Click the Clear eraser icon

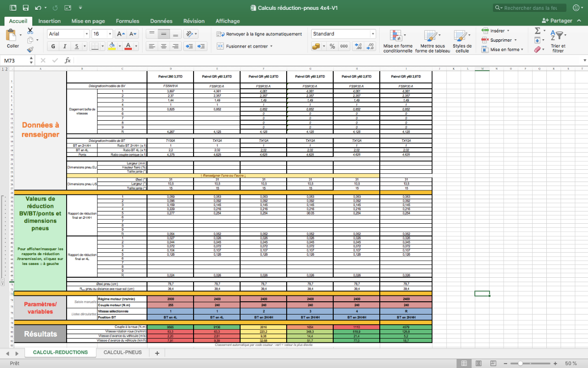538,49
